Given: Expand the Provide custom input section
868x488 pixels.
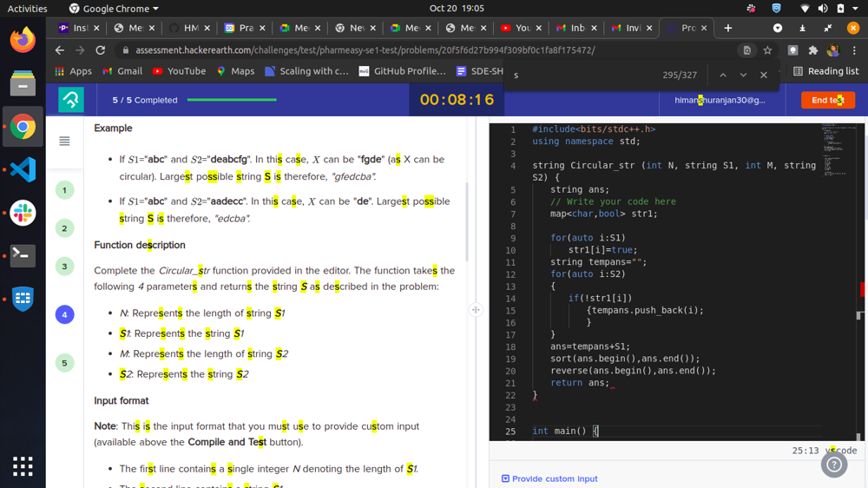Looking at the screenshot, I should [x=549, y=478].
